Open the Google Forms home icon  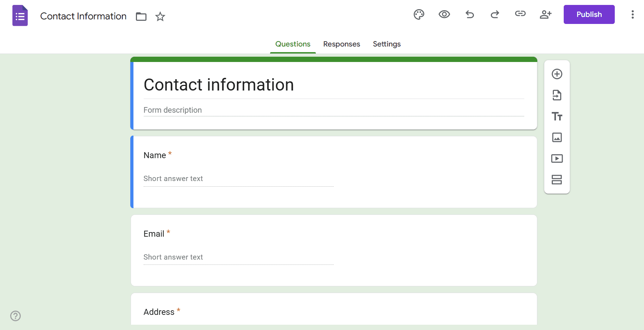(x=20, y=15)
